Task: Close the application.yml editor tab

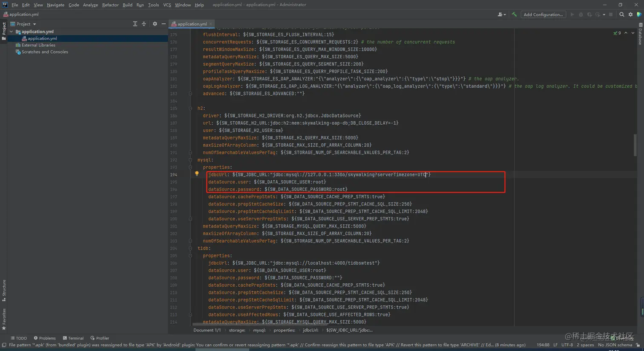Action: click(211, 24)
